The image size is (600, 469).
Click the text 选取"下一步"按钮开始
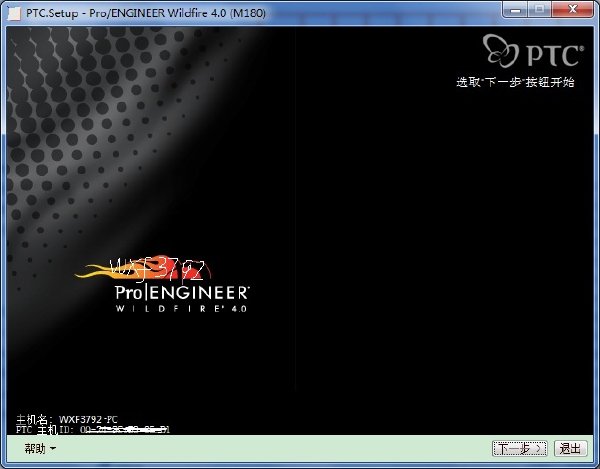click(515, 82)
